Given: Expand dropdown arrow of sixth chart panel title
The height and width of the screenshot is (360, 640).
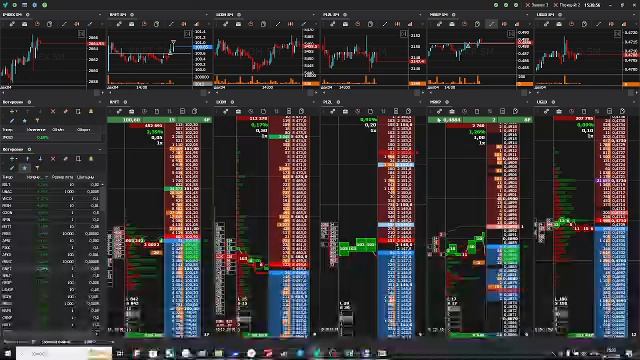Looking at the screenshot, I should tap(634, 15).
